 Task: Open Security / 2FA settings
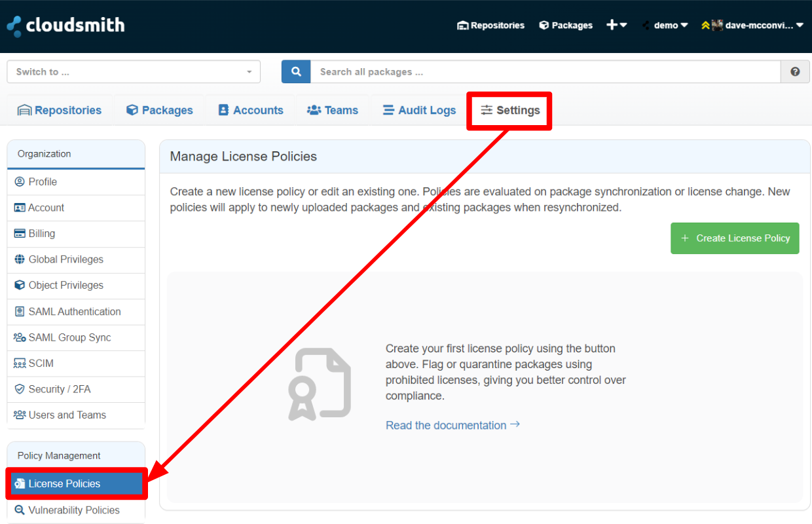76,389
